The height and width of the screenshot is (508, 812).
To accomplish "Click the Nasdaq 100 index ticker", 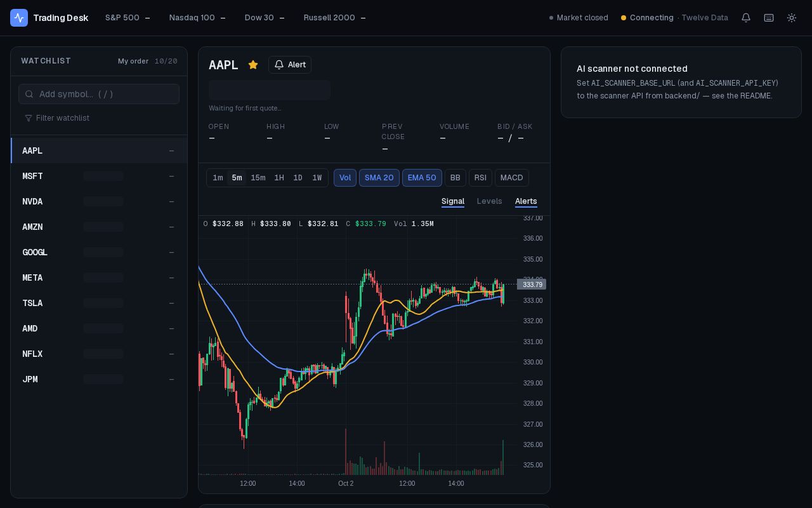I will point(197,18).
